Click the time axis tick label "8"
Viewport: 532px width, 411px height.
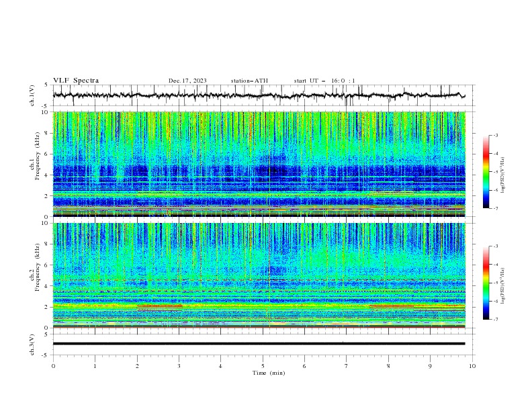pyautogui.click(x=388, y=366)
